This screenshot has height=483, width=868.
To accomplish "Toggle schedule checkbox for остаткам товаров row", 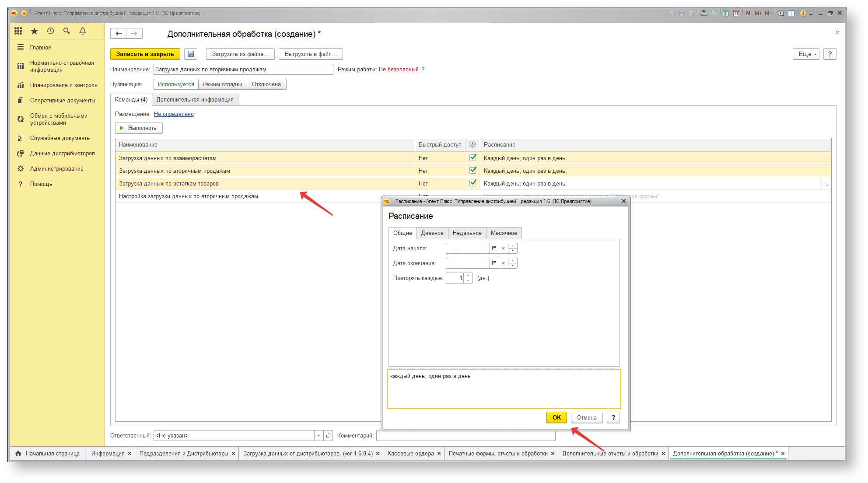I will click(x=472, y=183).
